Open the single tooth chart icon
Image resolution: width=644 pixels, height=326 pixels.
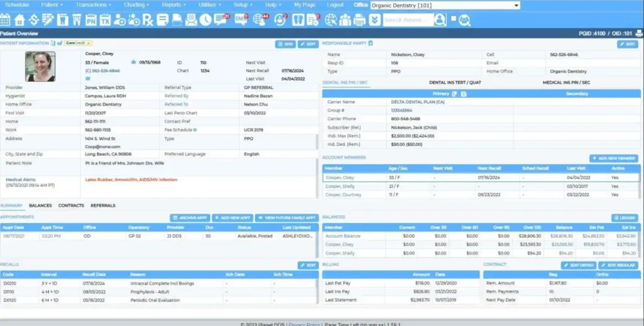click(62, 19)
